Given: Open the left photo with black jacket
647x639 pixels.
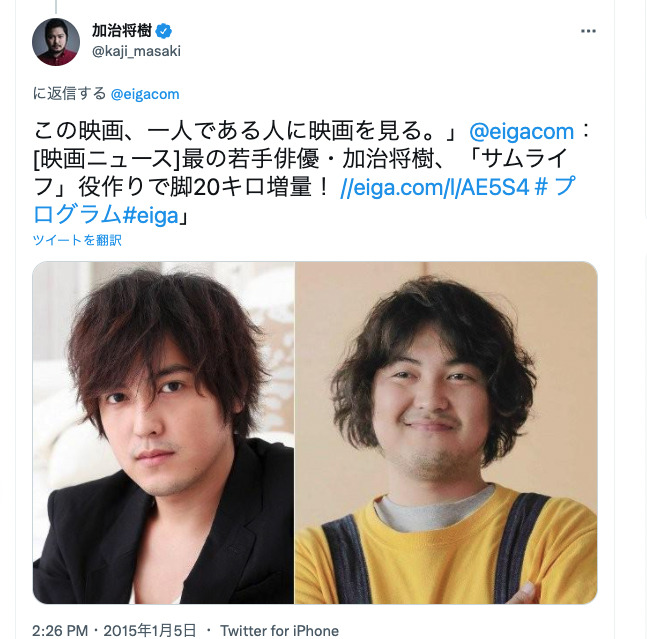Looking at the screenshot, I should click(x=163, y=433).
